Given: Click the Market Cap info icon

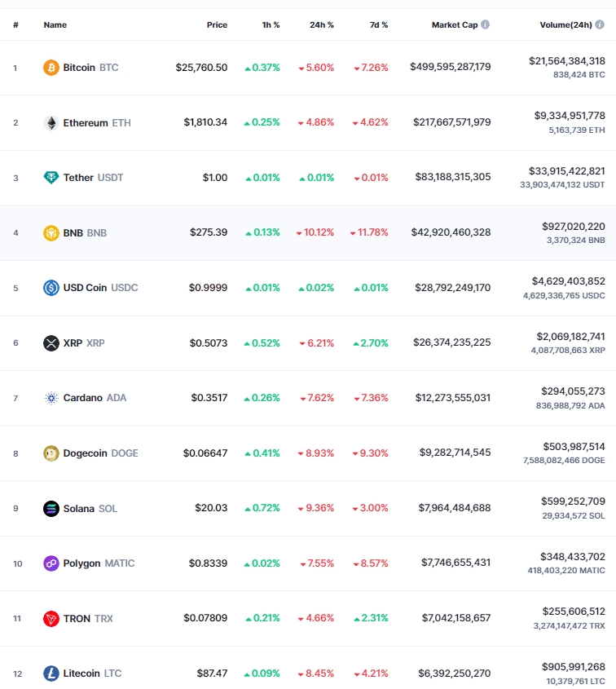Looking at the screenshot, I should (x=486, y=25).
